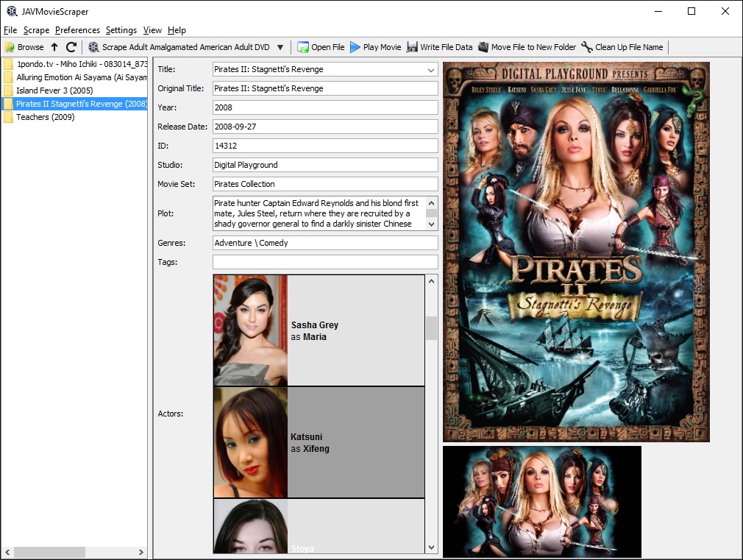743x560 pixels.
Task: Click Plot scrollbar up arrow
Action: 431,202
